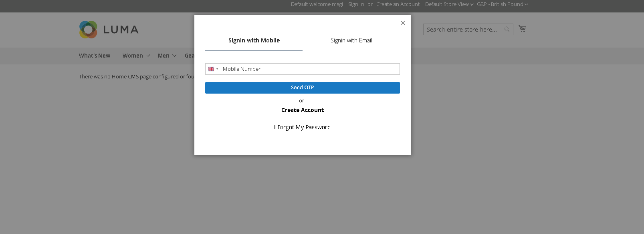Open the shopping cart icon

(x=522, y=28)
